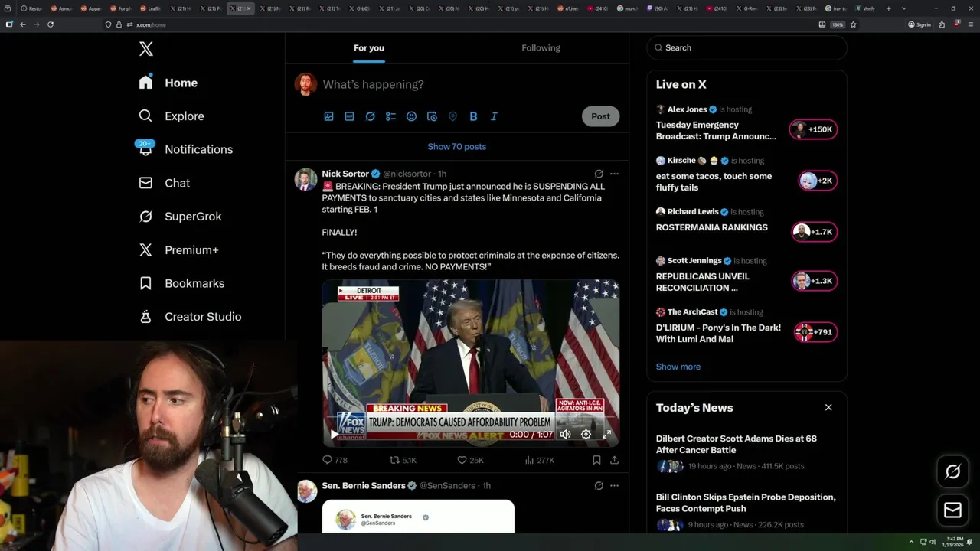Image resolution: width=980 pixels, height=551 pixels.
Task: Open the emoji picker in composer
Action: [x=411, y=116]
